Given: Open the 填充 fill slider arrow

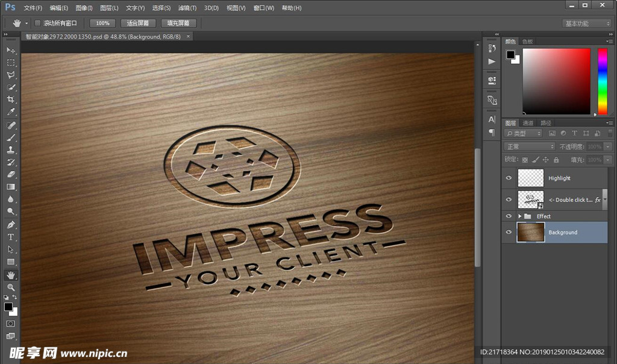Looking at the screenshot, I should 608,160.
